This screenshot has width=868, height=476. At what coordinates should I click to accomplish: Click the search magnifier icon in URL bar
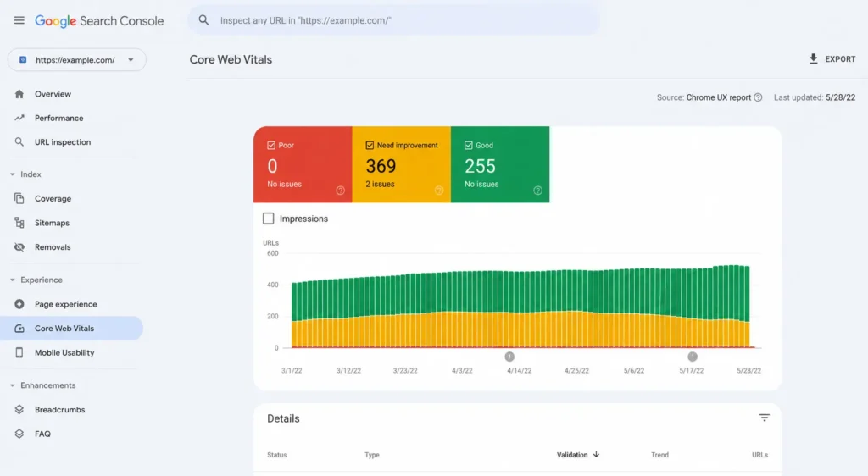click(203, 20)
